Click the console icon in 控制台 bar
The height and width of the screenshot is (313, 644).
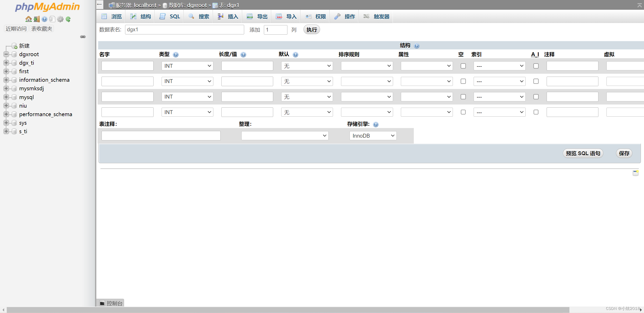pyautogui.click(x=102, y=303)
